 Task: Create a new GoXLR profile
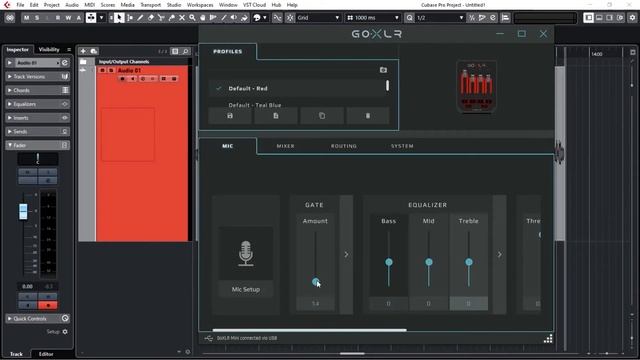click(276, 116)
